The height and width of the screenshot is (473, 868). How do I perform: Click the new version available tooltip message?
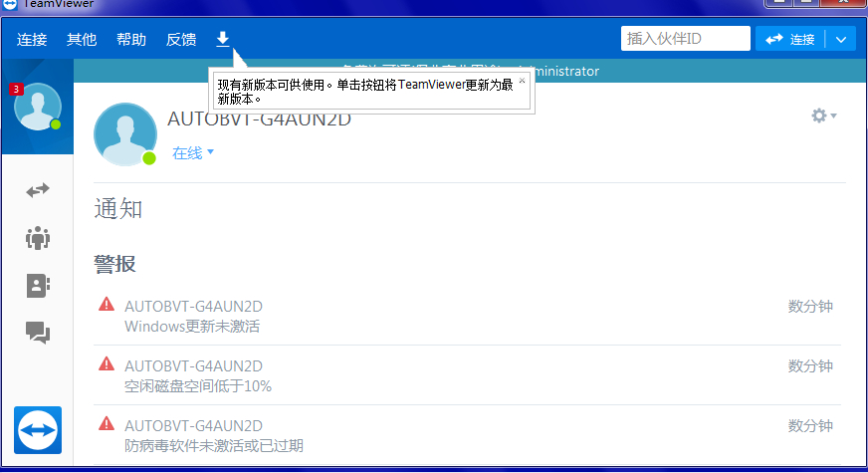tap(365, 92)
